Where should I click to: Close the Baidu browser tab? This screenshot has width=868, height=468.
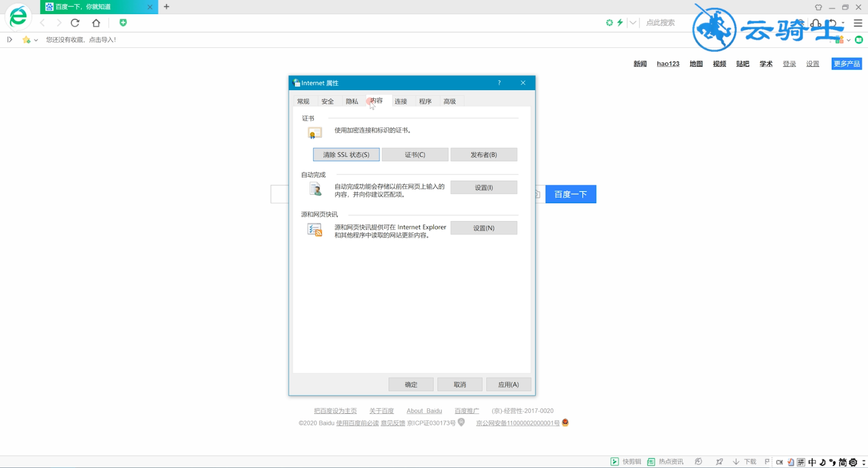150,7
